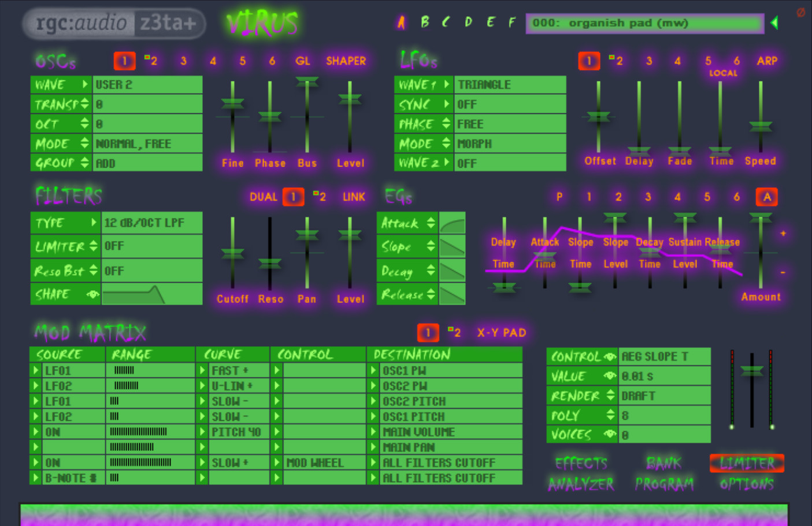The height and width of the screenshot is (526, 812).
Task: Change the LFO PHASE stepper
Action: [446, 124]
